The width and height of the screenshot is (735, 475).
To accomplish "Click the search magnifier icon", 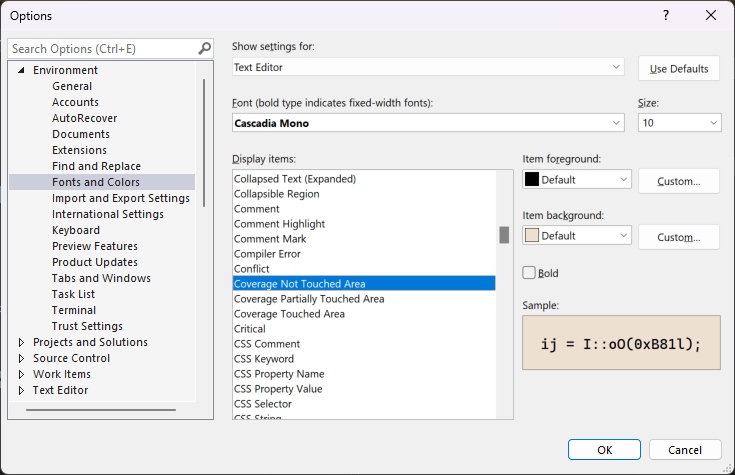I will (204, 48).
